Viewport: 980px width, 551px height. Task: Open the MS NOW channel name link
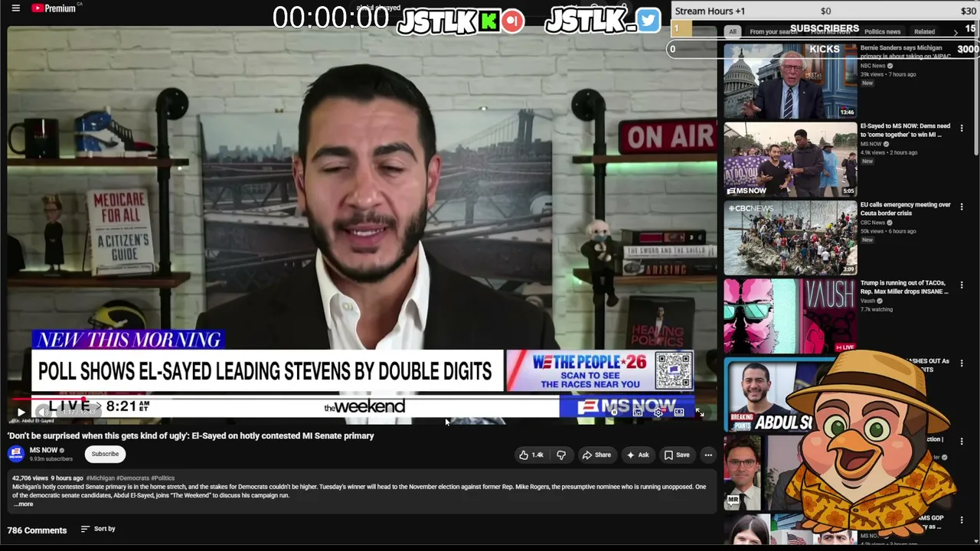click(x=43, y=450)
